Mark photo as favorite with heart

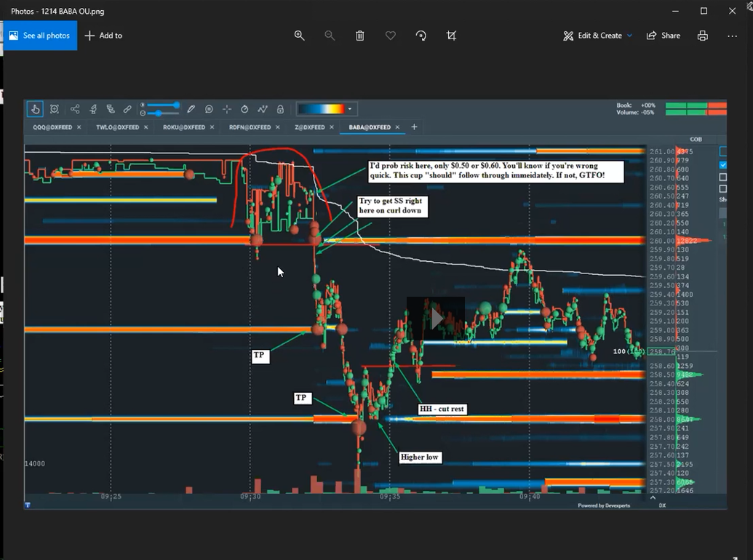391,36
